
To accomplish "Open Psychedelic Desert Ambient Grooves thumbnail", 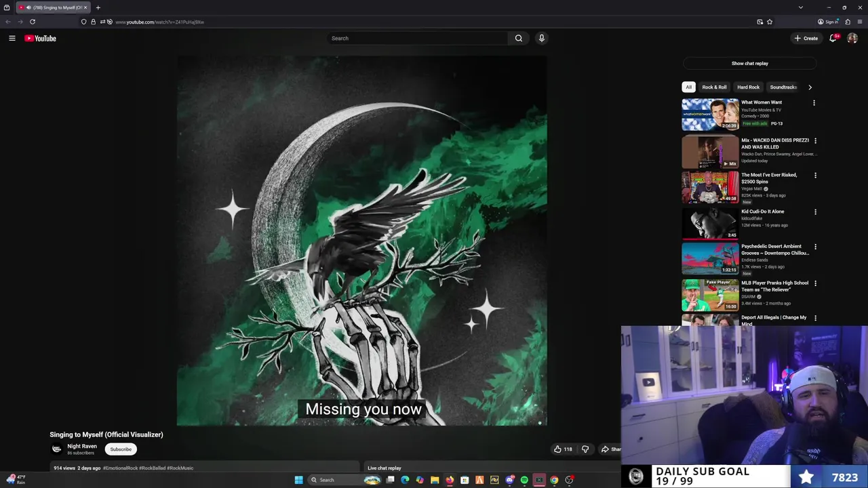I will [x=710, y=258].
